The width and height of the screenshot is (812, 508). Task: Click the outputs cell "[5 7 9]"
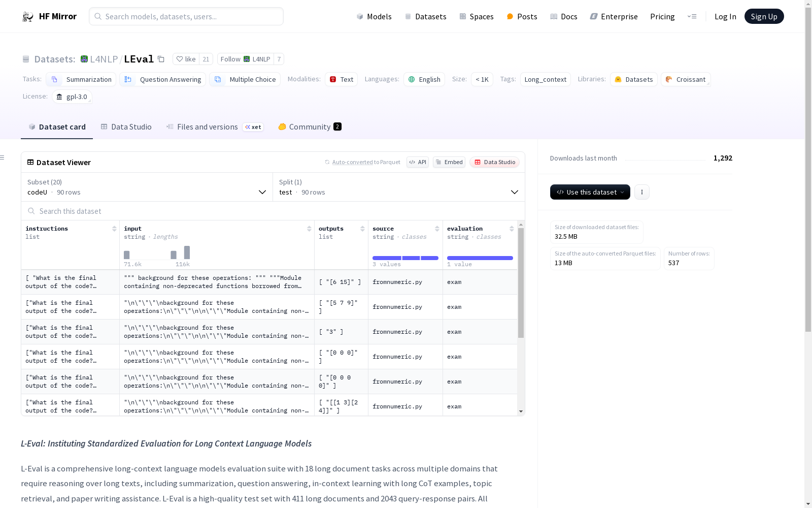coord(341,307)
